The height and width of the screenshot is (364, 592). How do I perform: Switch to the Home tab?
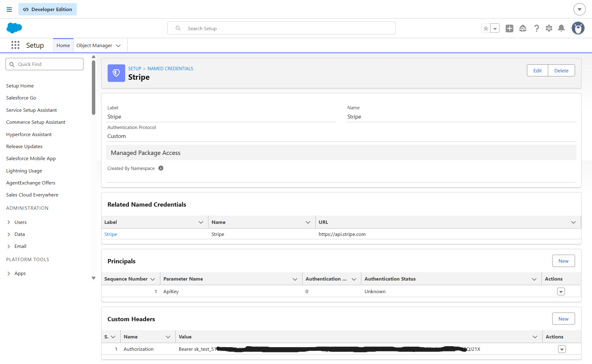63,45
